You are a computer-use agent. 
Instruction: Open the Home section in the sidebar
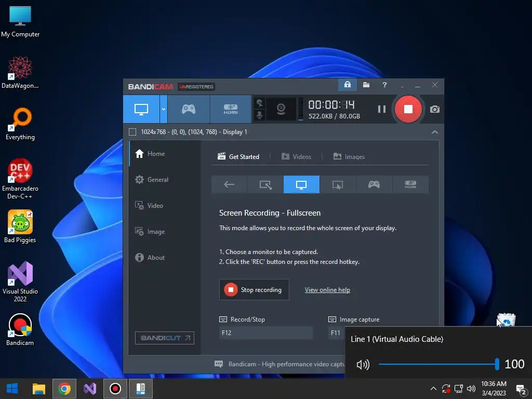pos(165,154)
